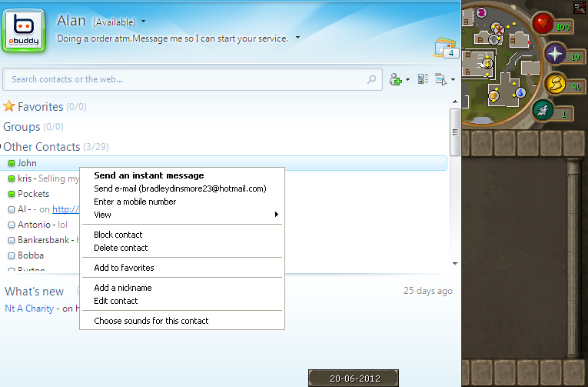
Task: Click the green status icon beside Pockets
Action: [x=12, y=194]
